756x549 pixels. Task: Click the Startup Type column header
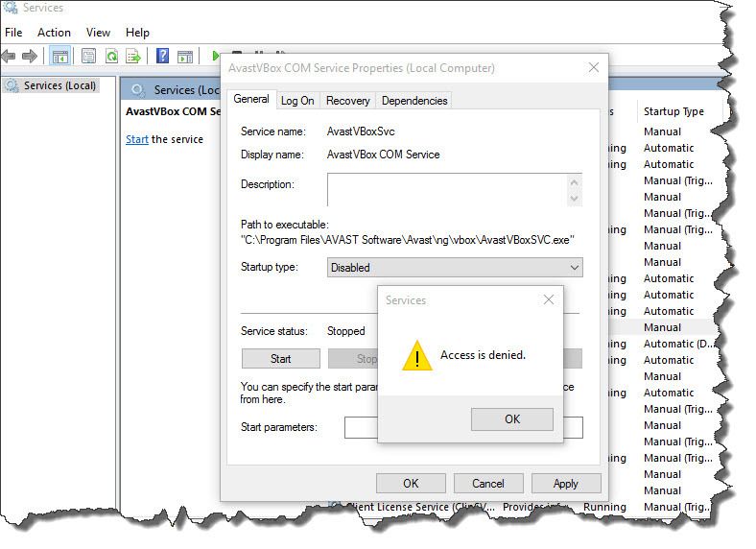coord(673,111)
